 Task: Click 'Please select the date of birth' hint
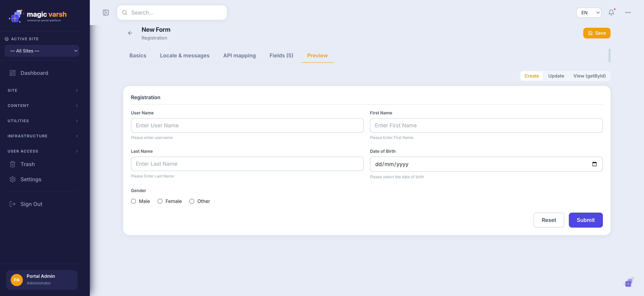point(397,177)
